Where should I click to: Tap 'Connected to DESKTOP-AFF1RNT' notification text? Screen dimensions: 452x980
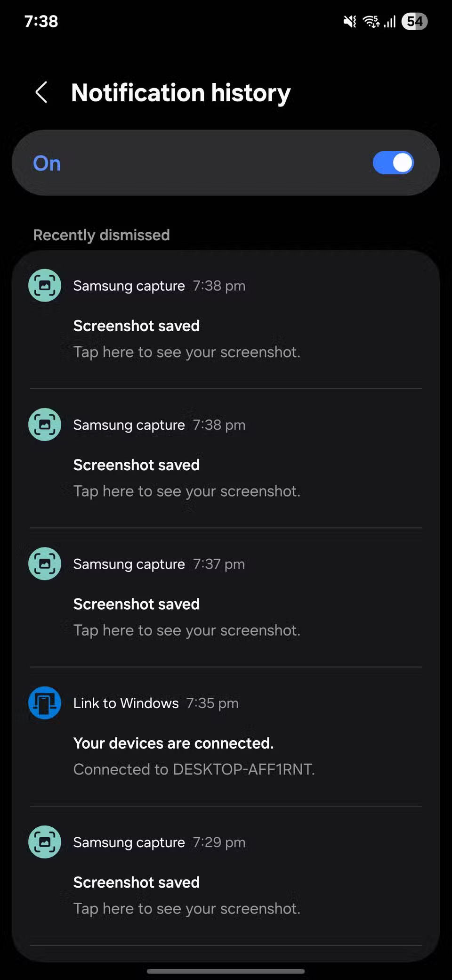coord(194,769)
